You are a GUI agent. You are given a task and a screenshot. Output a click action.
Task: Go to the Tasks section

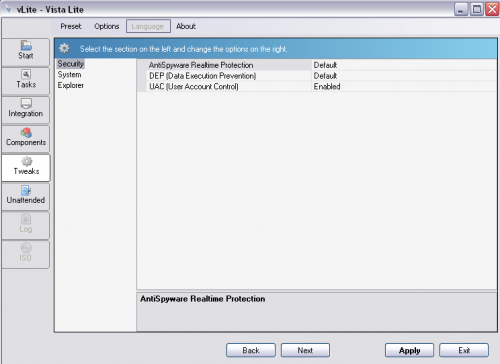26,81
